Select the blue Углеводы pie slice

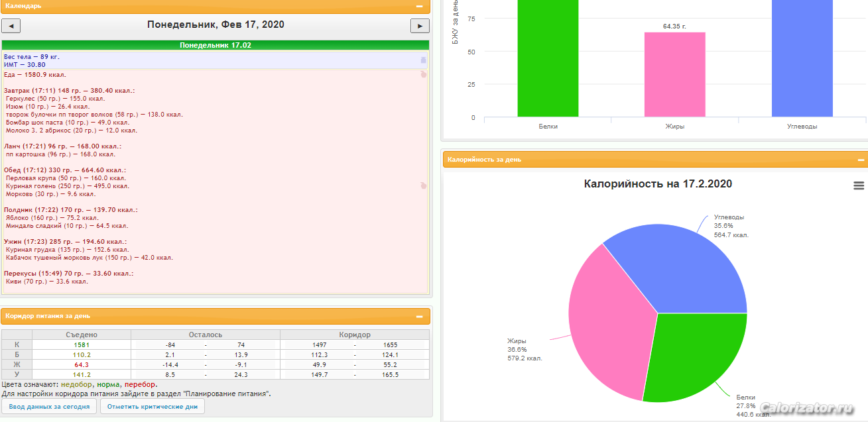pyautogui.click(x=683, y=265)
